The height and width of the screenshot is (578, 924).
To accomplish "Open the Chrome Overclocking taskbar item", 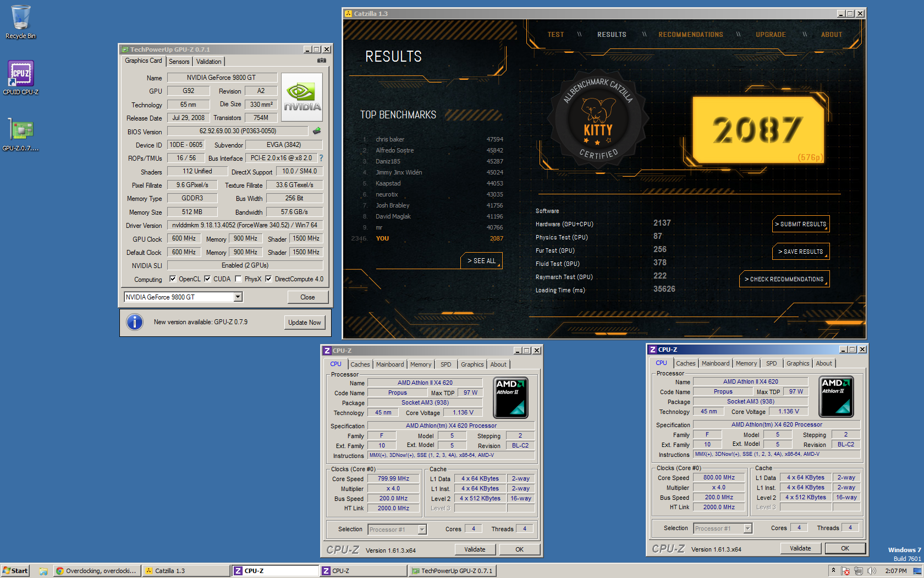I will click(98, 571).
